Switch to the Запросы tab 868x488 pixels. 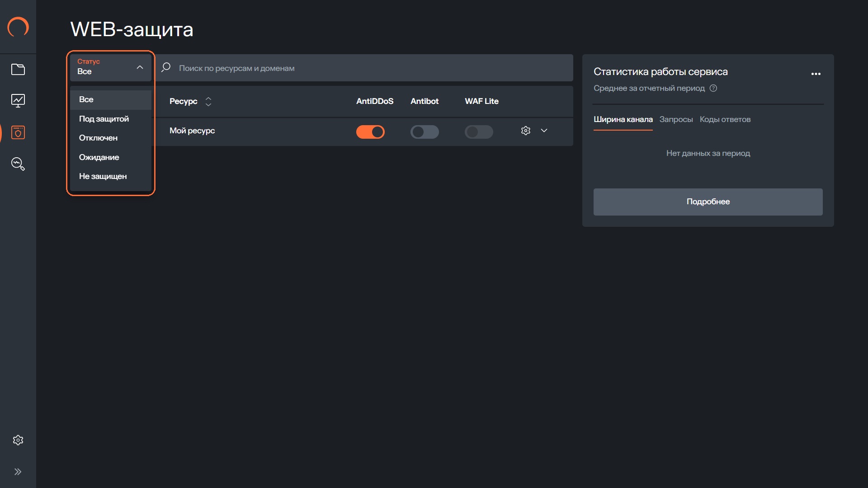pos(676,119)
